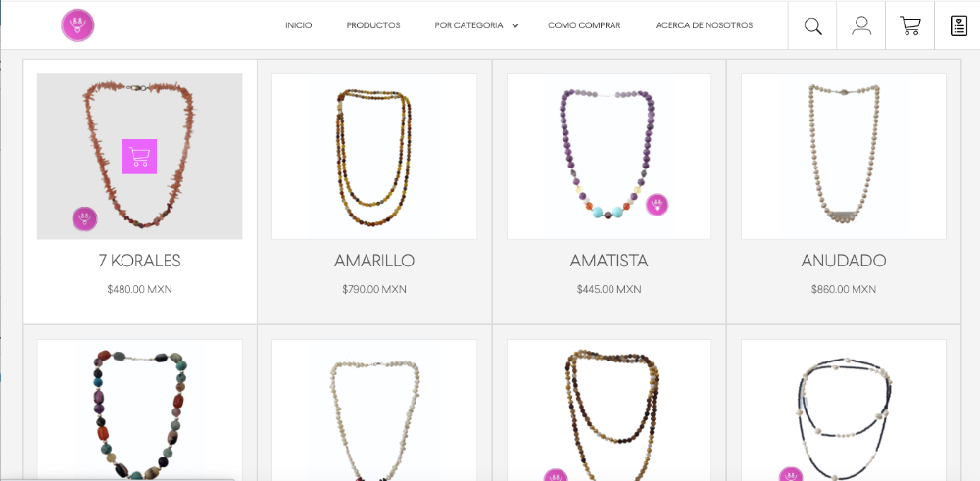Open the Anudado product title link
This screenshot has width=980, height=481.
point(844,261)
